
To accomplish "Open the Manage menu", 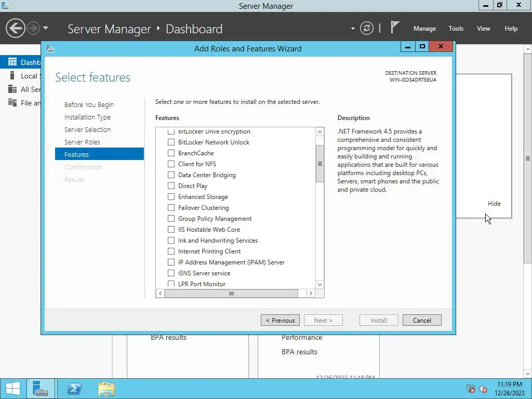I will (x=424, y=29).
